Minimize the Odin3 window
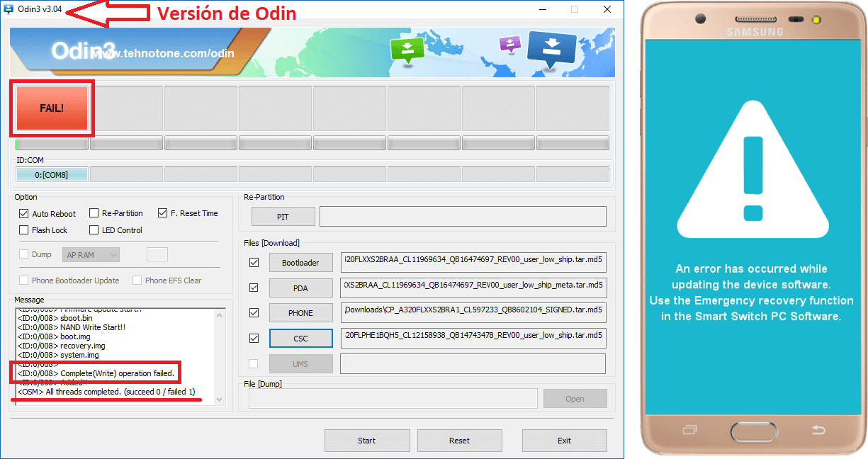The width and height of the screenshot is (868, 459). pos(542,9)
